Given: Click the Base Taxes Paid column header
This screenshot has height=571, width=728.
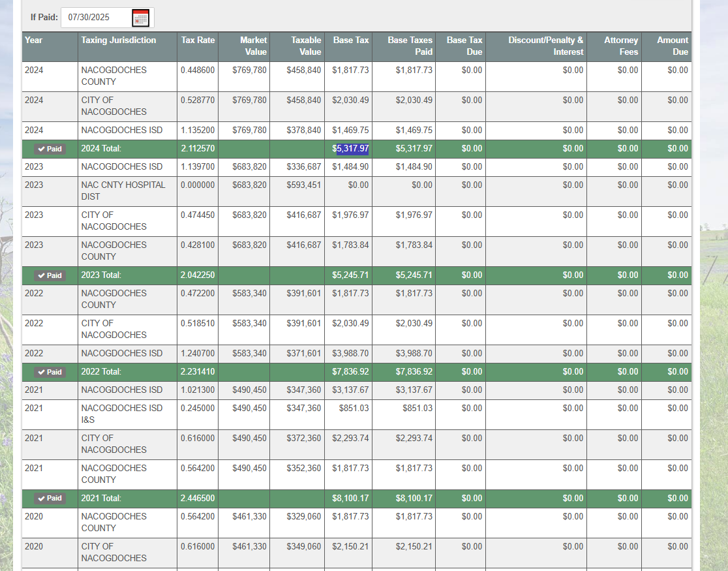Looking at the screenshot, I should pyautogui.click(x=410, y=46).
